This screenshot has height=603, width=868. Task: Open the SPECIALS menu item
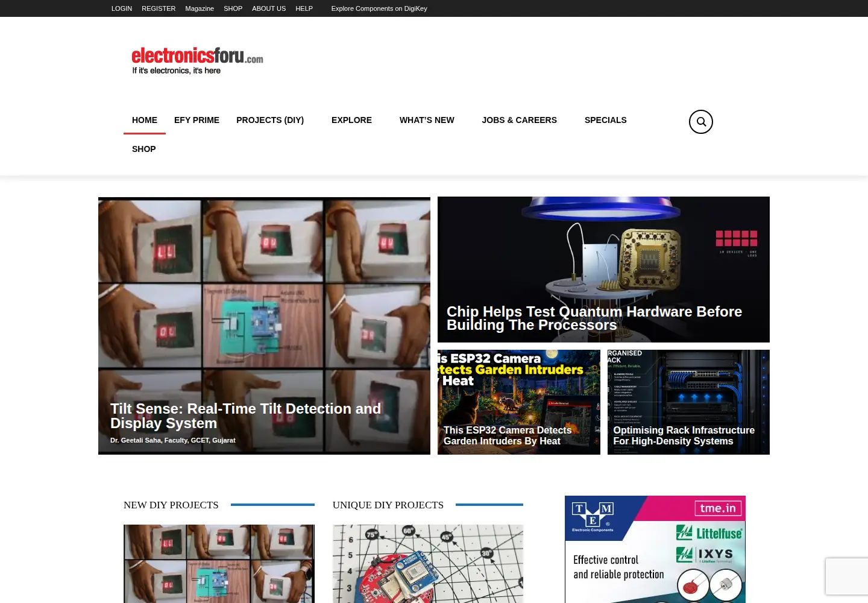pos(605,120)
